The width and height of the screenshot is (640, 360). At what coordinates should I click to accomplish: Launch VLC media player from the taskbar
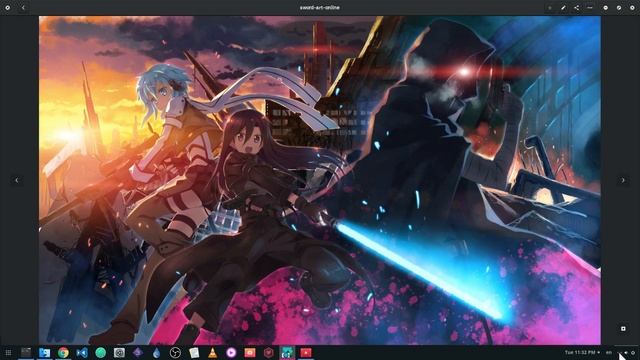click(212, 352)
